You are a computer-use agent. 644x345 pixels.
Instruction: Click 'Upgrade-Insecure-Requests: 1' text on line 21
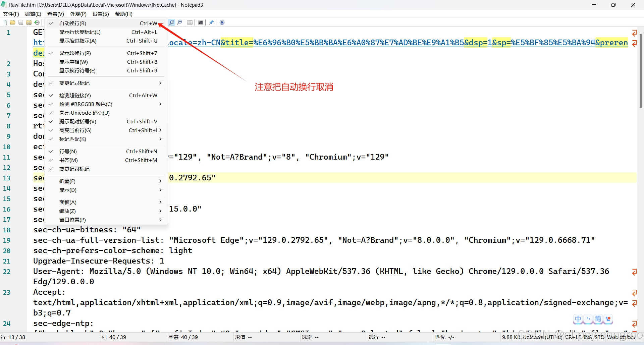click(x=99, y=261)
